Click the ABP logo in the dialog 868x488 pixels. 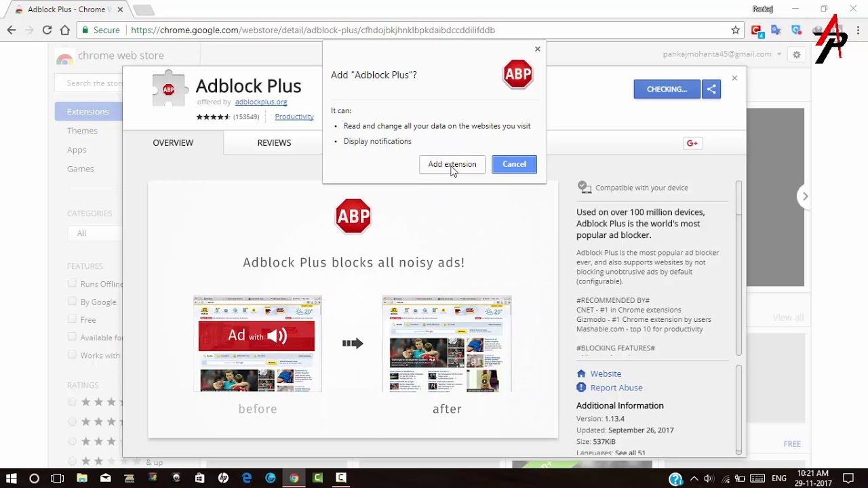click(x=518, y=74)
